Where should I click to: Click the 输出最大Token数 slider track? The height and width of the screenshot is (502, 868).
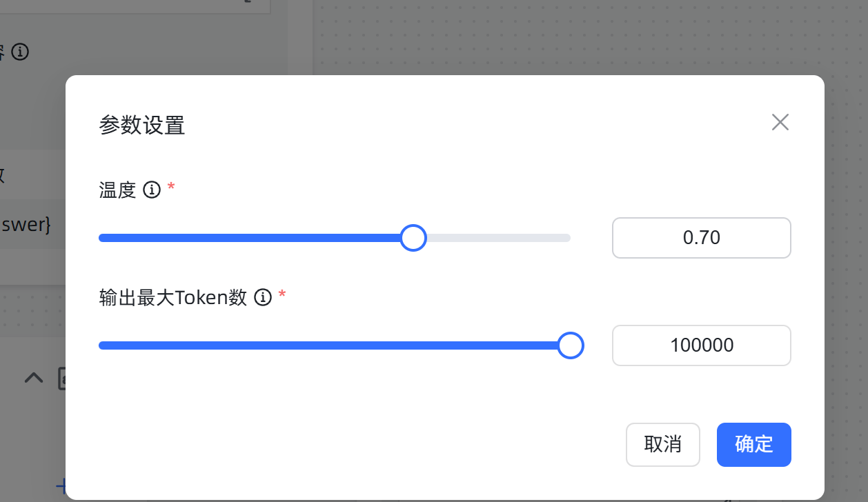pyautogui.click(x=331, y=345)
